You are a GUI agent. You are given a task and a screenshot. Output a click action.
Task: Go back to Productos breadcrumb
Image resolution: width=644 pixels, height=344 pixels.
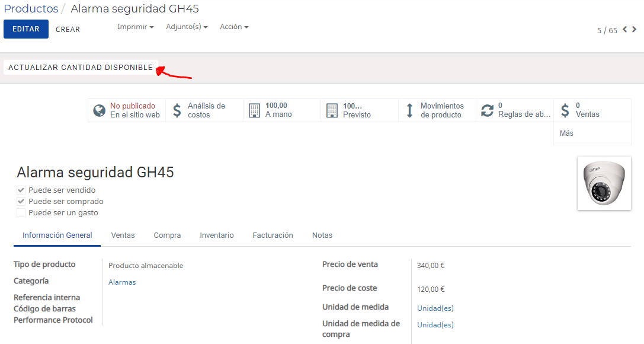(x=31, y=9)
